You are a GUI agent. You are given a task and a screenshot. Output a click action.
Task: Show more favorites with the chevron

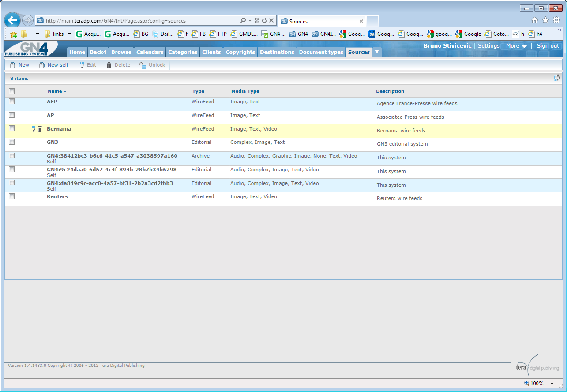tap(560, 30)
